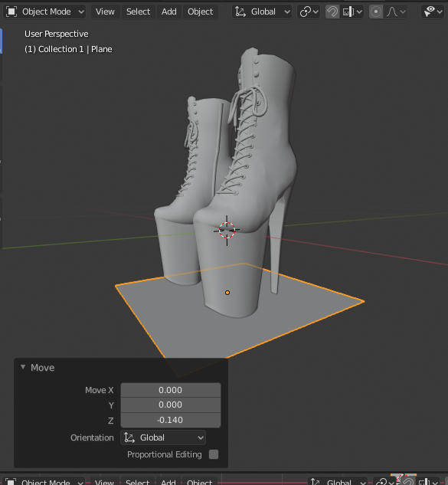Click the Object Mode icon in top header

(x=11, y=11)
